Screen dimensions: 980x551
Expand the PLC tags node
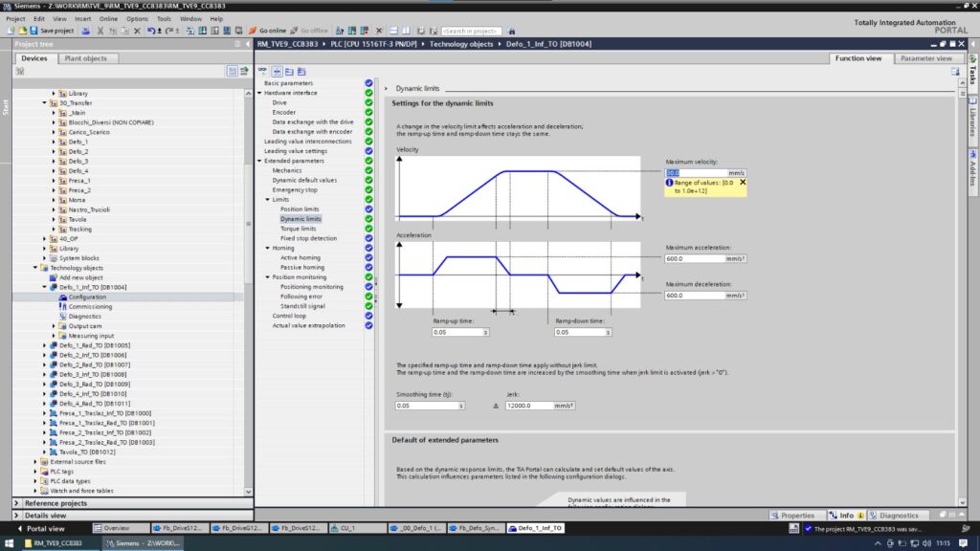point(35,472)
